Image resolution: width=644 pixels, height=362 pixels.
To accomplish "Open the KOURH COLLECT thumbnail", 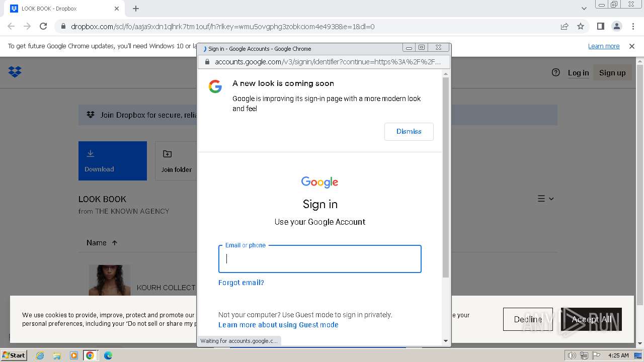I will coord(110,281).
